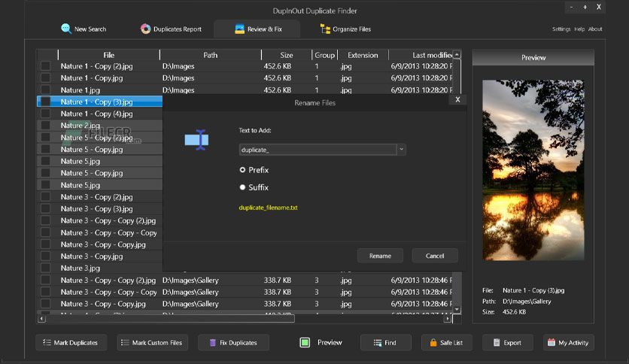Click the Find button's search list icon
Viewport: 629px width, 364px height.
[378, 343]
